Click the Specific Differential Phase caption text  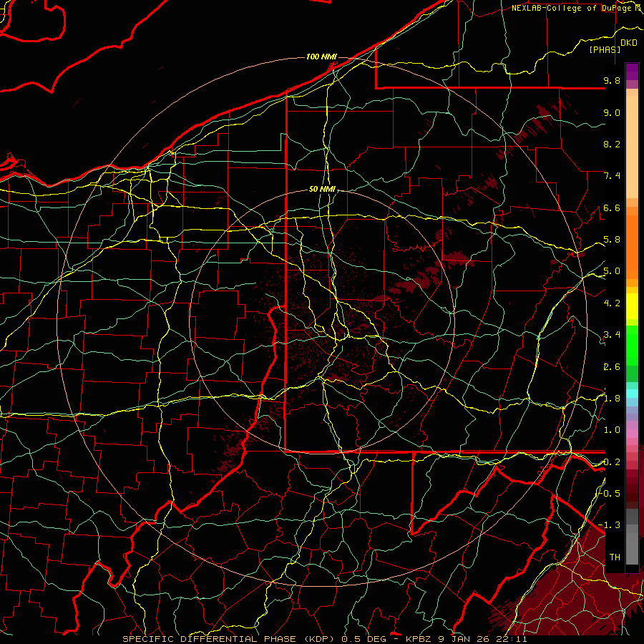coord(325,639)
